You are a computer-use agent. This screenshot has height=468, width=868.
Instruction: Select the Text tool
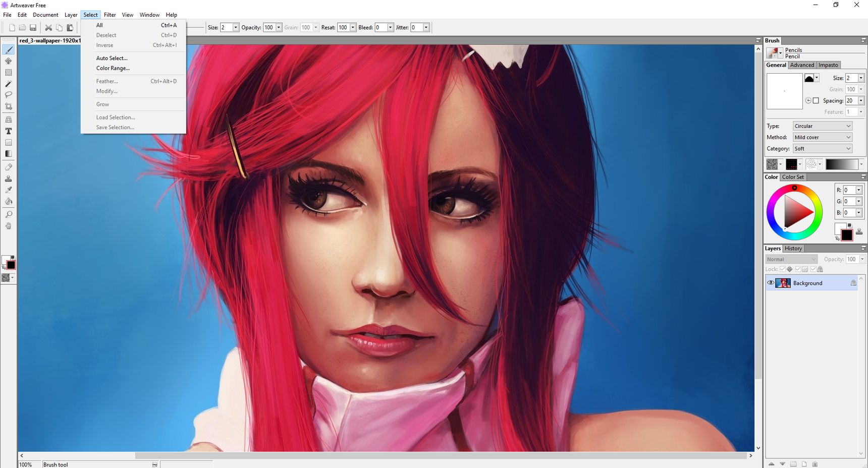[9, 131]
